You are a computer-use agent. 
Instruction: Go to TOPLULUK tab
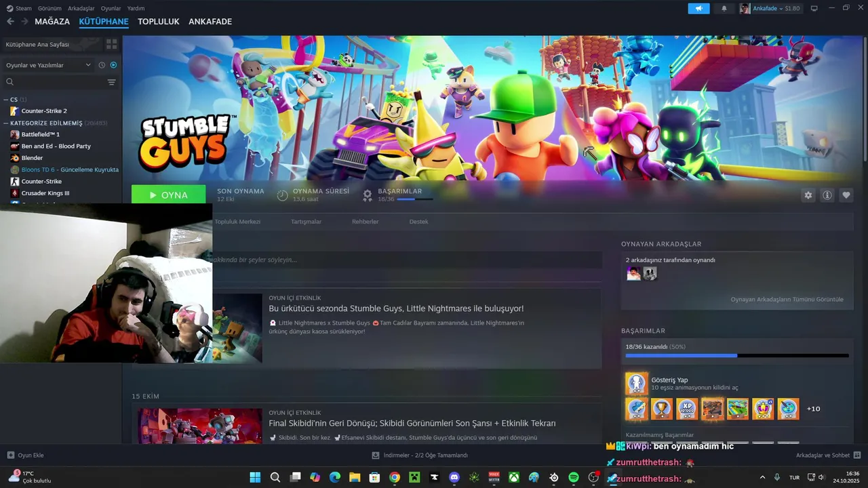[x=159, y=22]
